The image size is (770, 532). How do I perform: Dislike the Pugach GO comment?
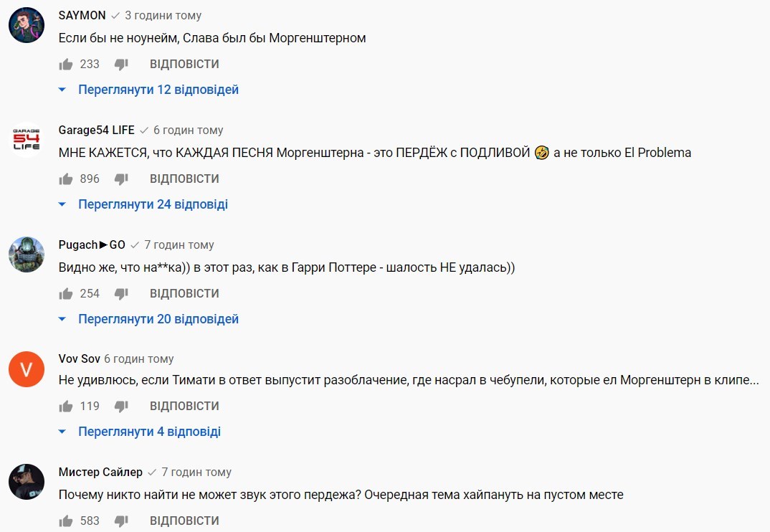pyautogui.click(x=121, y=294)
